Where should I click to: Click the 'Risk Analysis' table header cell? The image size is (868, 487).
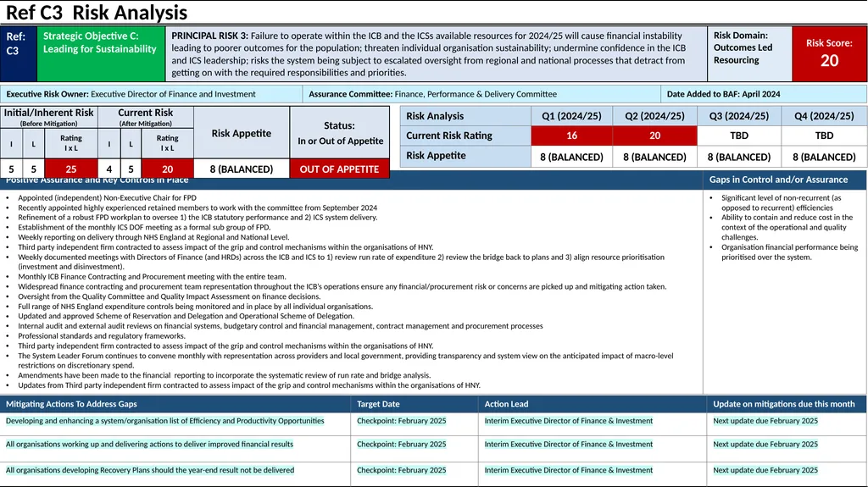click(x=465, y=116)
